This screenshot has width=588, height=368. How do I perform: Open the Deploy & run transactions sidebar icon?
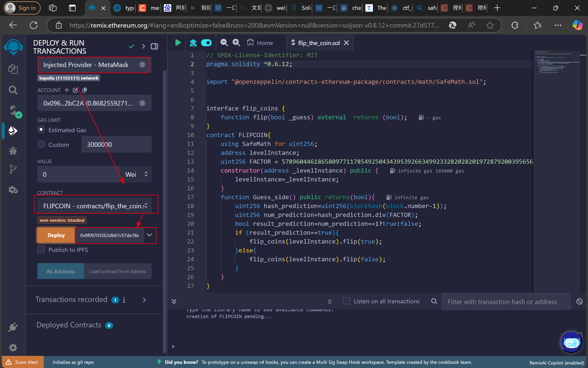[x=13, y=131]
